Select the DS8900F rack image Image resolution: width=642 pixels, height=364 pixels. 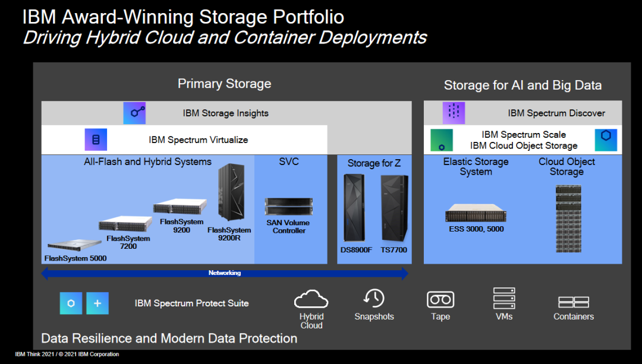point(354,208)
